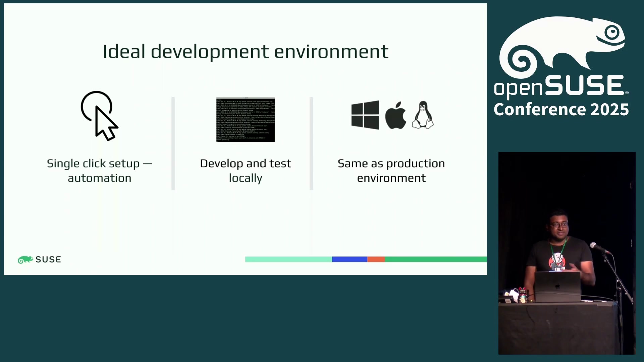Click the speaker video feed
This screenshot has width=644, height=362.
(567, 253)
